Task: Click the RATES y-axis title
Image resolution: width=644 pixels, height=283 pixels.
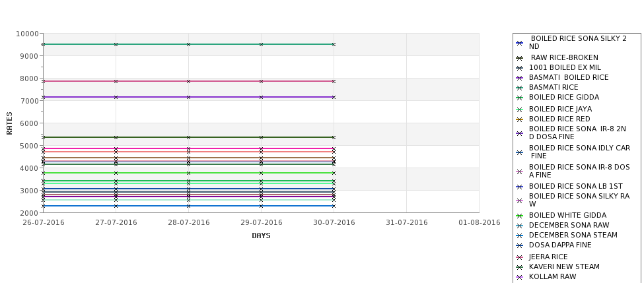Action: 9,123
